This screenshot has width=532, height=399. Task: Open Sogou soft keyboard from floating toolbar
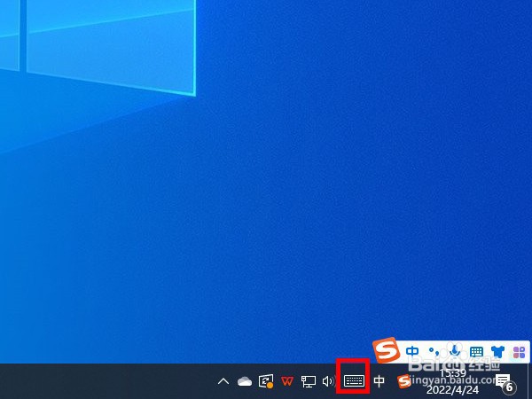476,352
